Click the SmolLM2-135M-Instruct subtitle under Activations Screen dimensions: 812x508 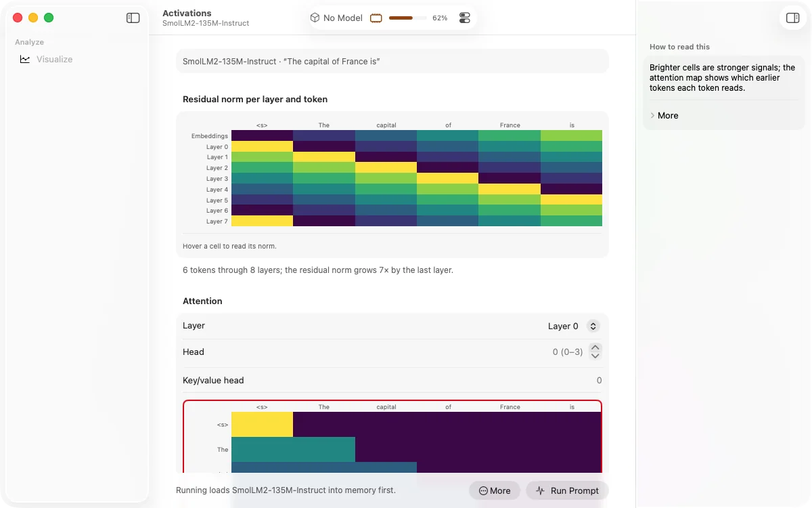click(x=206, y=23)
